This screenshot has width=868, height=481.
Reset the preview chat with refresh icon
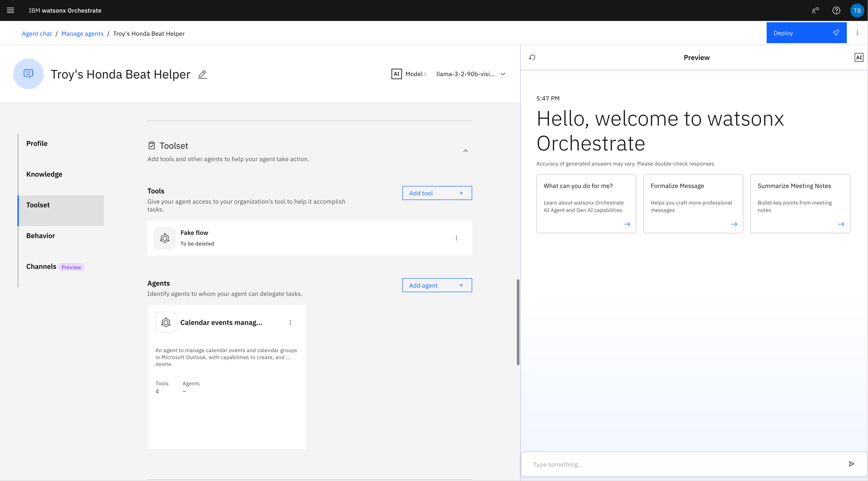pyautogui.click(x=532, y=58)
